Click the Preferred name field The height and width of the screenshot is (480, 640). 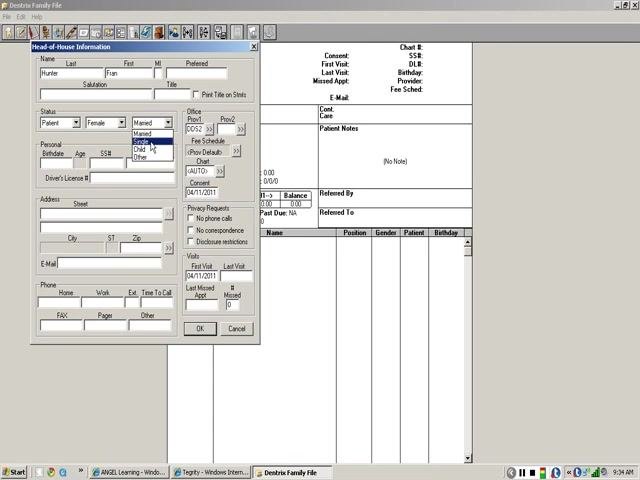196,73
